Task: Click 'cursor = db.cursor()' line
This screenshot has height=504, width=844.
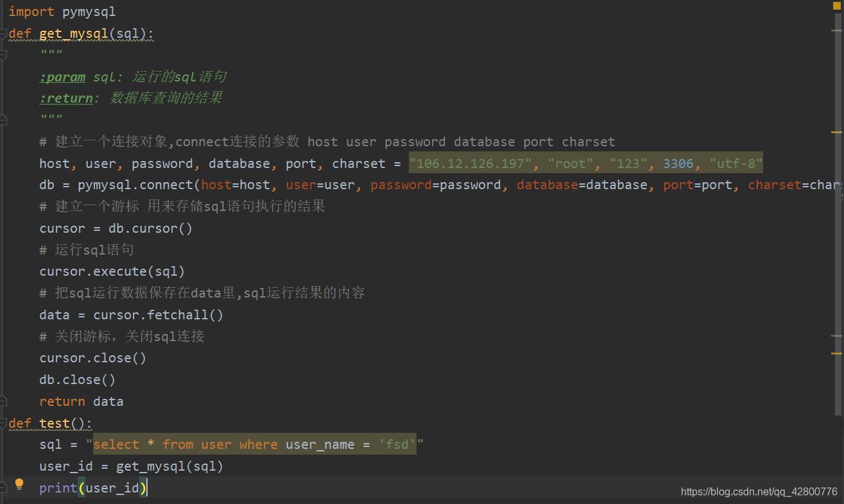Action: 116,228
